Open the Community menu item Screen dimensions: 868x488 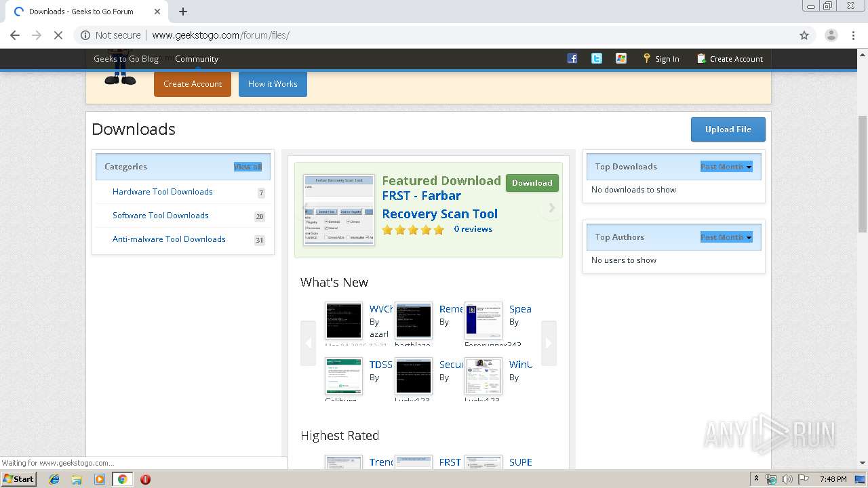click(x=197, y=59)
